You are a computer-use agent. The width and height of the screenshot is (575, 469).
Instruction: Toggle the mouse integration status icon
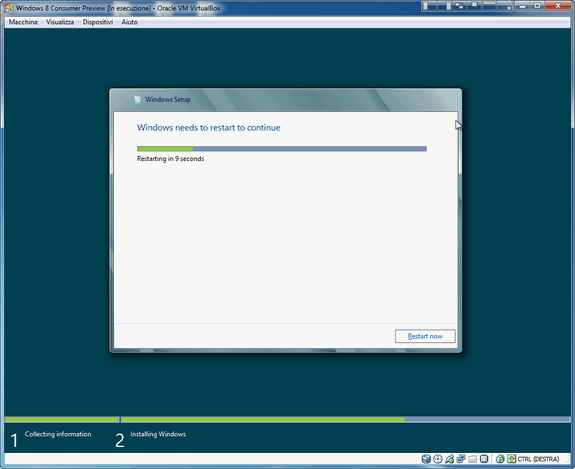tap(500, 459)
